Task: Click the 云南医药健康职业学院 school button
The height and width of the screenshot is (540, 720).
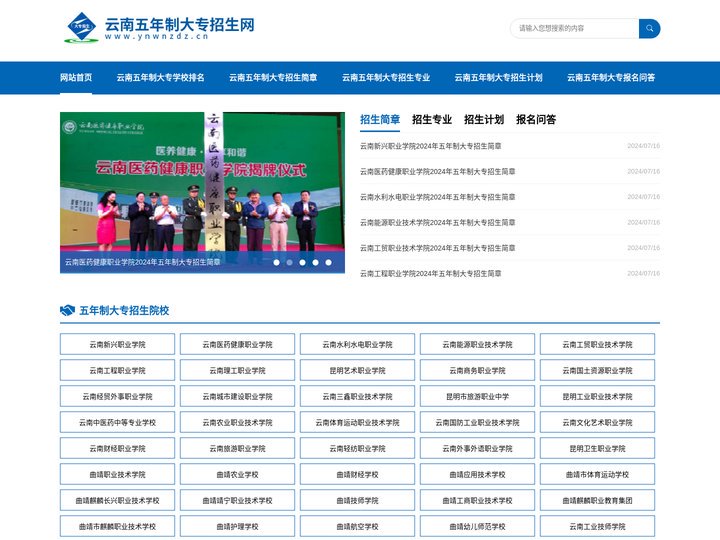Action: click(x=237, y=344)
